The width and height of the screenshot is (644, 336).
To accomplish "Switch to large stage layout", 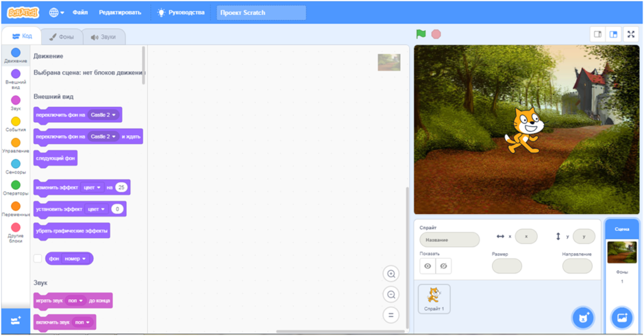I will point(613,34).
